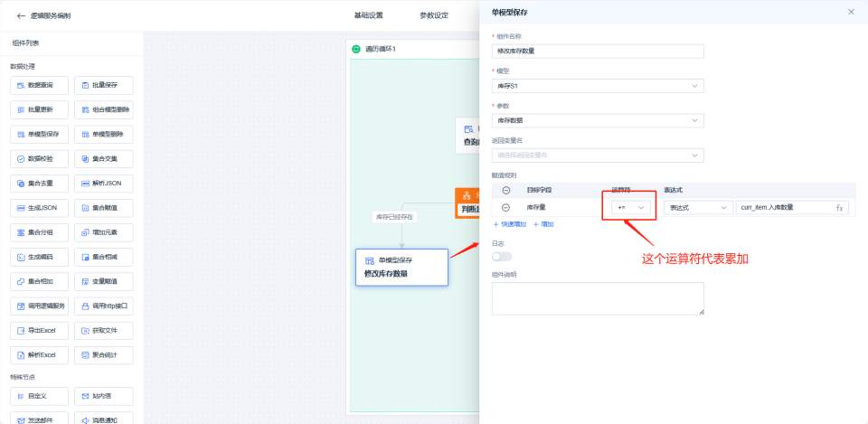
Task: Click the 聚合统计 component icon
Action: point(85,354)
